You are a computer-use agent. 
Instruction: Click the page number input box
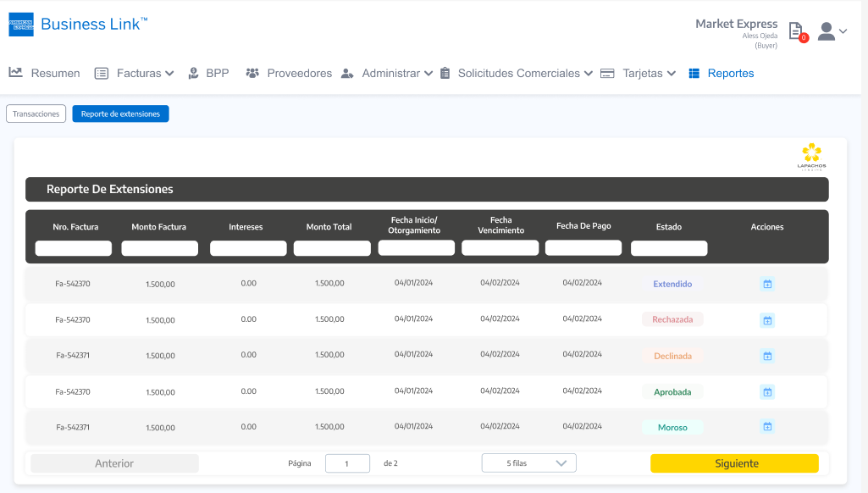(347, 463)
